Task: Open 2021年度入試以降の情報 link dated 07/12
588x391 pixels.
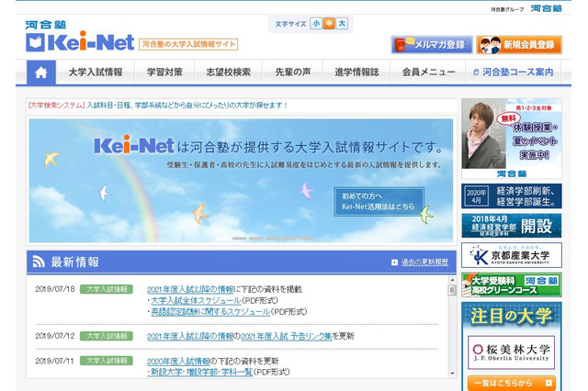Action: [x=190, y=336]
